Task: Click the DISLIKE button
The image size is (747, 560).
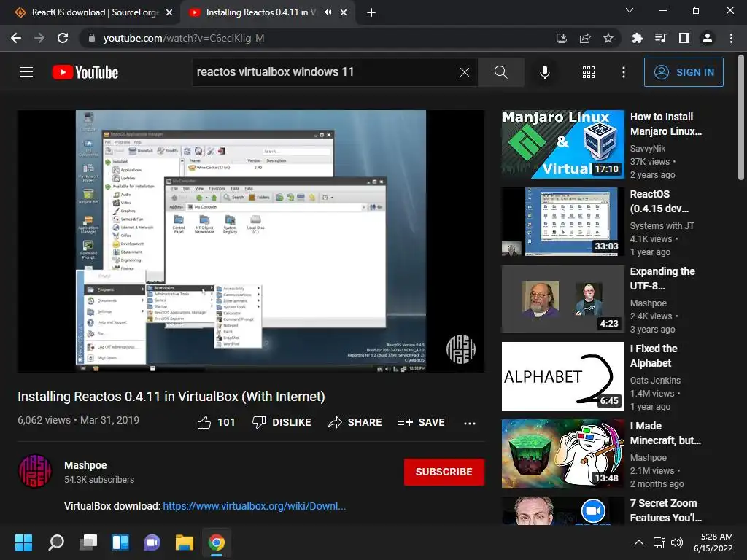Action: (282, 422)
